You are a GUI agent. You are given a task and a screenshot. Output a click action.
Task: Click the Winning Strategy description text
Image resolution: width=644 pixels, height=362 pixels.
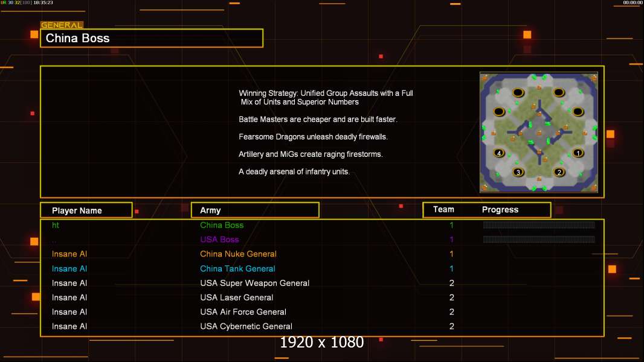326,98
